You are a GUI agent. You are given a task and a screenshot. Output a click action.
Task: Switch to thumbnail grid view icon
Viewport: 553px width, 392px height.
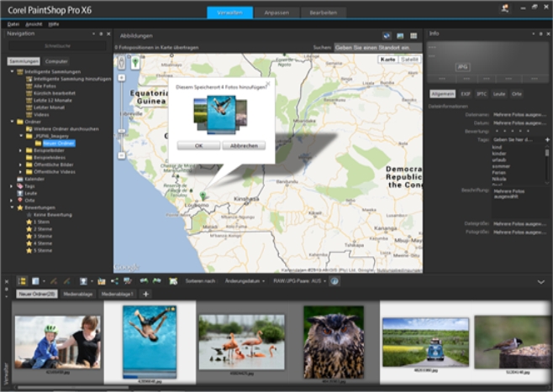pyautogui.click(x=413, y=36)
